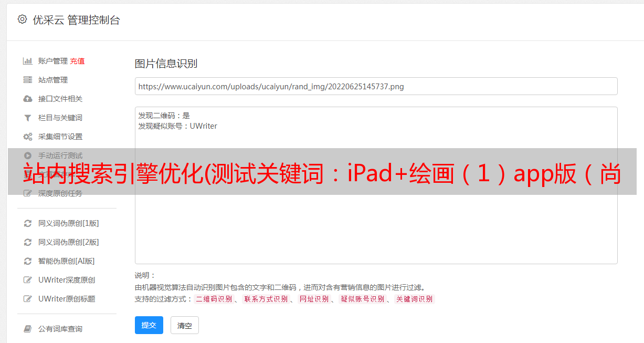The height and width of the screenshot is (343, 644).
Task: Click the filter icon for 栏目与关键词
Action: [x=28, y=118]
